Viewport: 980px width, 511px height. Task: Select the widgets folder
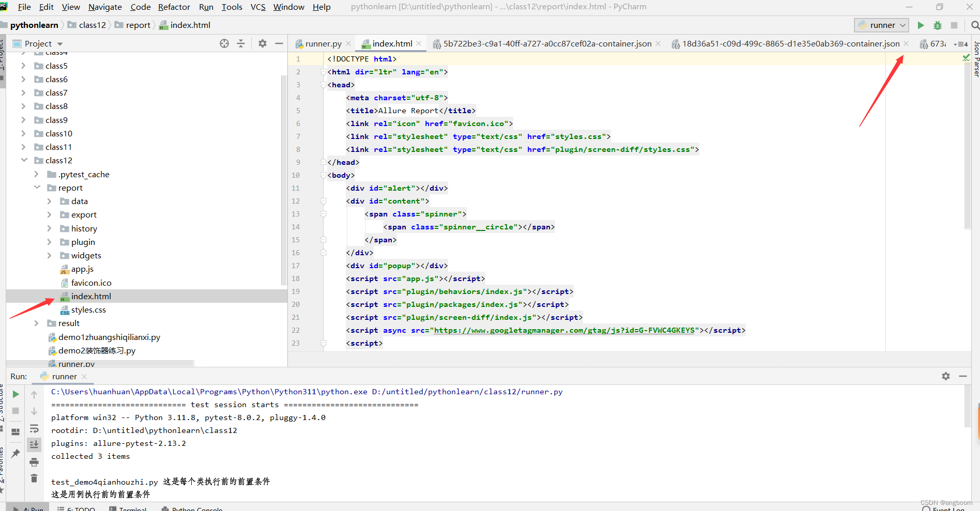click(x=86, y=255)
